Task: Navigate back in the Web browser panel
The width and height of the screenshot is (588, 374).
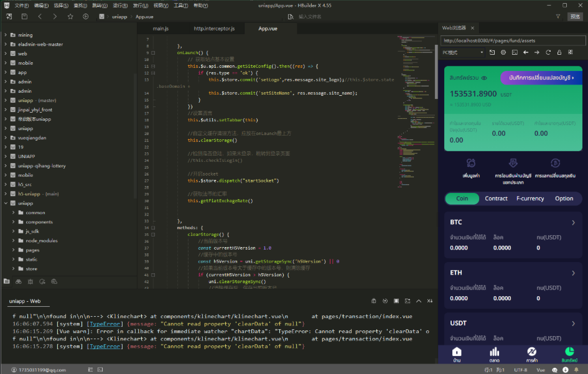Action: click(x=526, y=52)
